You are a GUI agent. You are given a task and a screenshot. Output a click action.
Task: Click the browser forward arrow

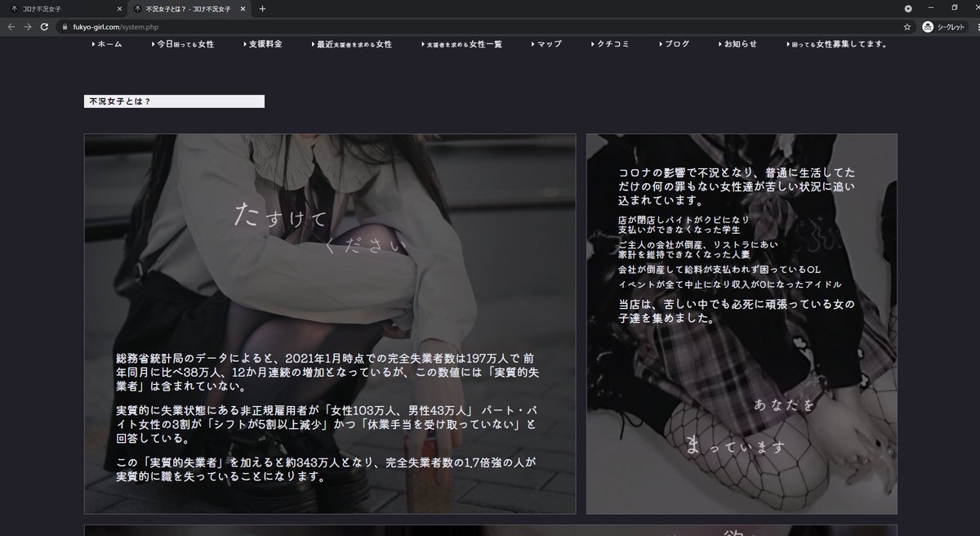[x=29, y=26]
